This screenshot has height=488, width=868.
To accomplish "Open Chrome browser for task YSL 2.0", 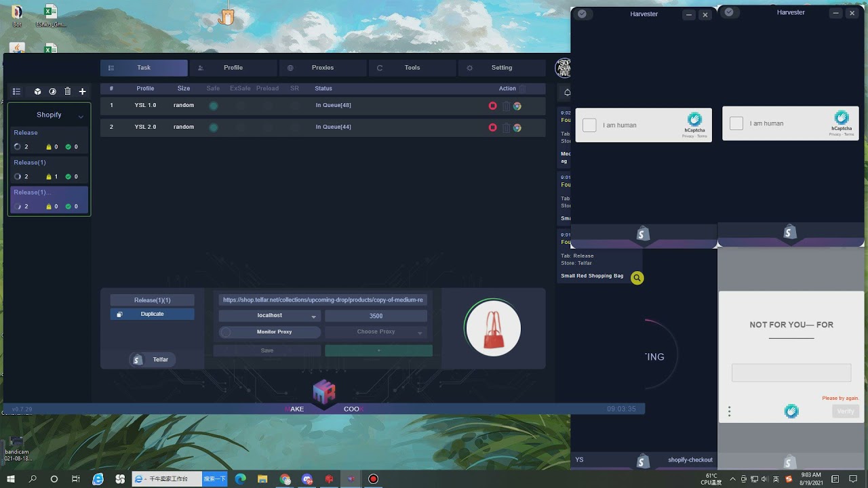I will (x=517, y=127).
